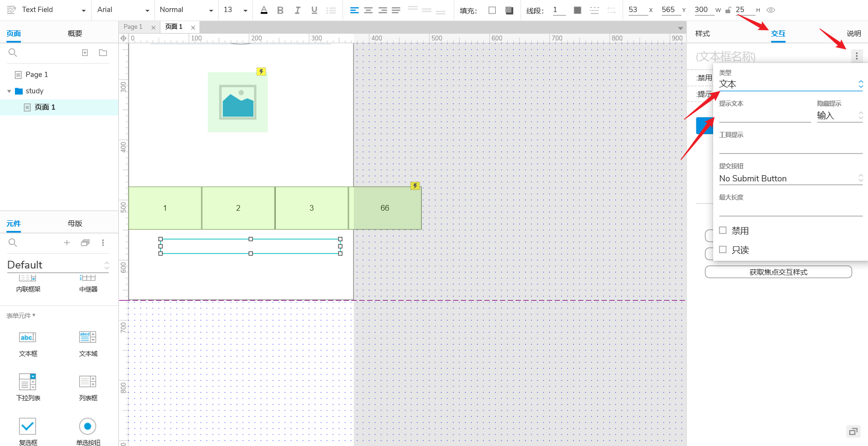Open the font color picker
The height and width of the screenshot is (446, 868).
[x=264, y=10]
